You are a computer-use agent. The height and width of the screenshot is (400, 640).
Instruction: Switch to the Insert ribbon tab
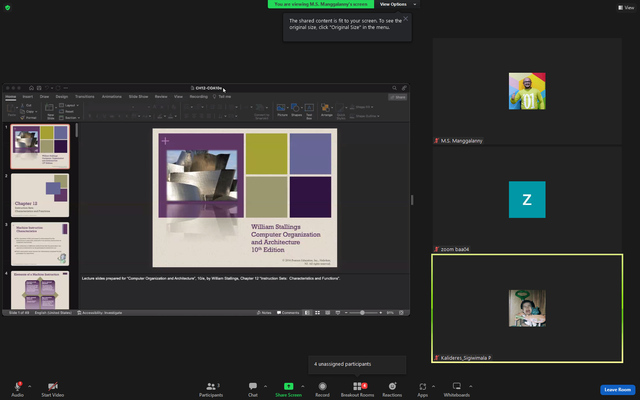(28, 97)
